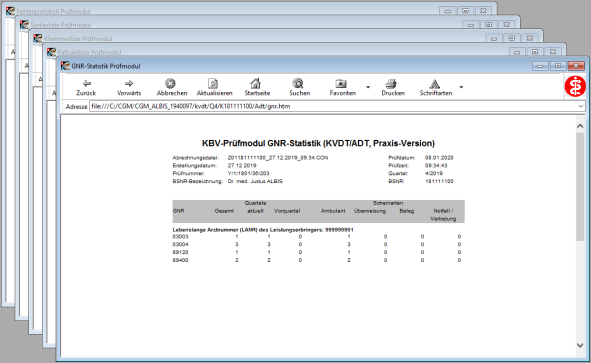The height and width of the screenshot is (363, 591).
Task: Click the Lebenslange Arztnummer (LANR) line
Action: 263,230
